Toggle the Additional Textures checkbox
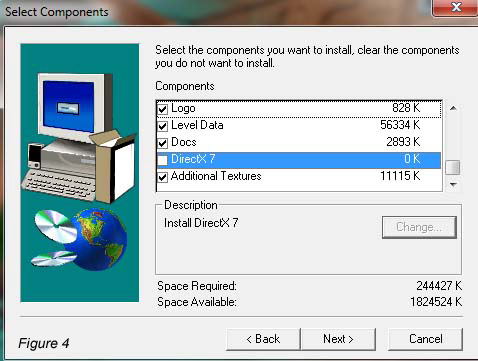478x361 pixels. pyautogui.click(x=162, y=177)
